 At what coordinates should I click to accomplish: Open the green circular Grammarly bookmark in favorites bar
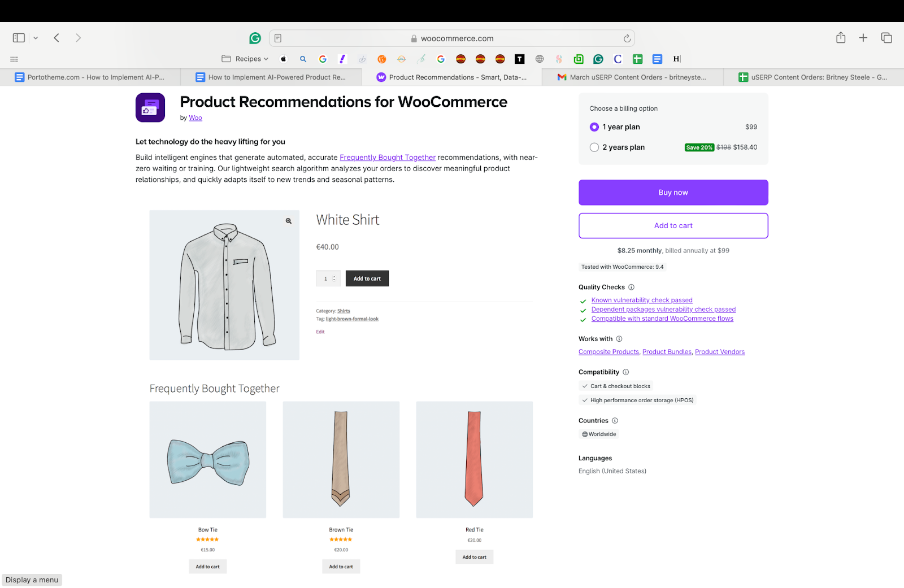pyautogui.click(x=598, y=59)
